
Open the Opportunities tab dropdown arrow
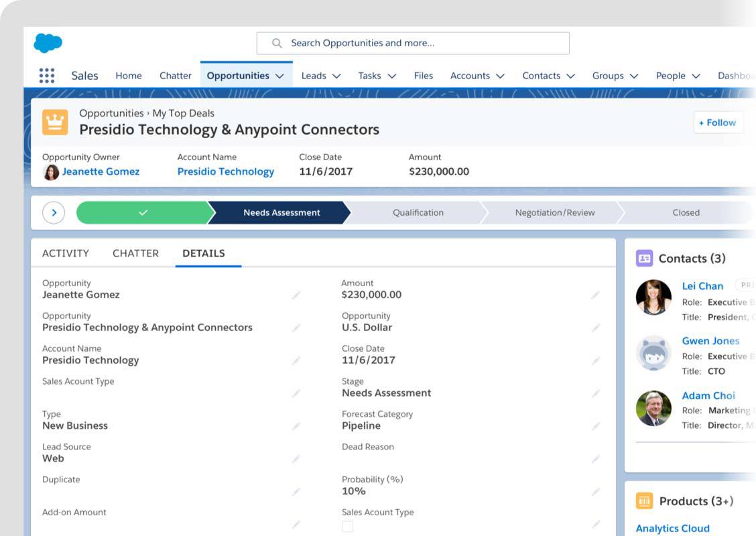[x=279, y=76]
